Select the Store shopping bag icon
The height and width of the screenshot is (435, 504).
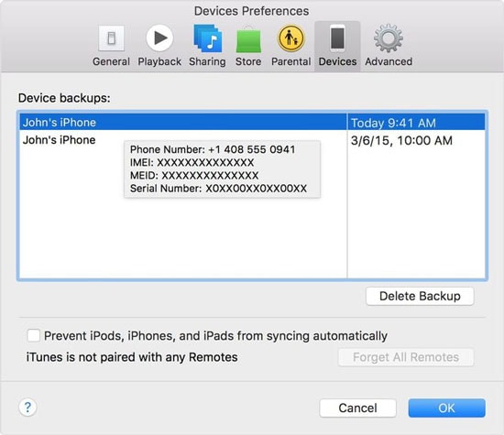pyautogui.click(x=248, y=40)
